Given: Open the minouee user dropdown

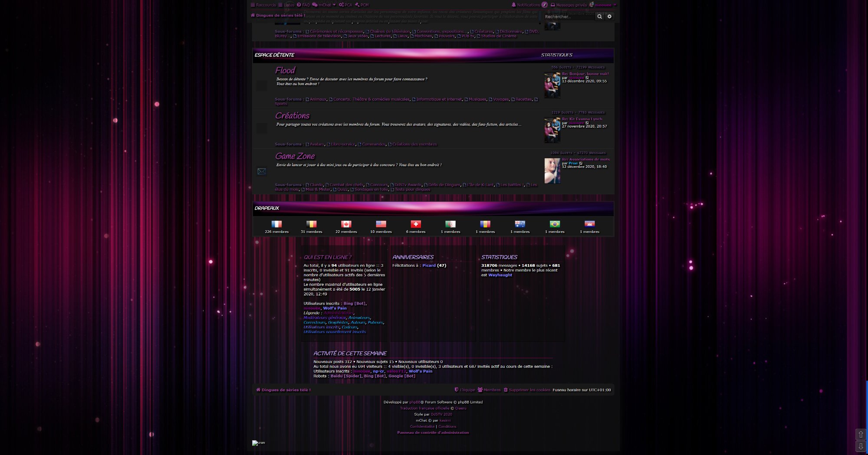Looking at the screenshot, I should pyautogui.click(x=603, y=5).
